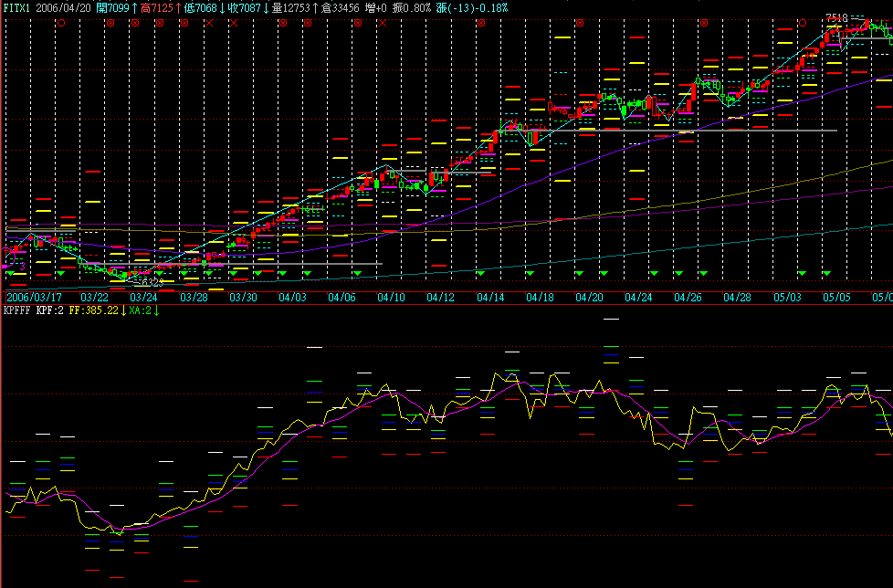Click the FF:385.22 indicator value

(94, 311)
